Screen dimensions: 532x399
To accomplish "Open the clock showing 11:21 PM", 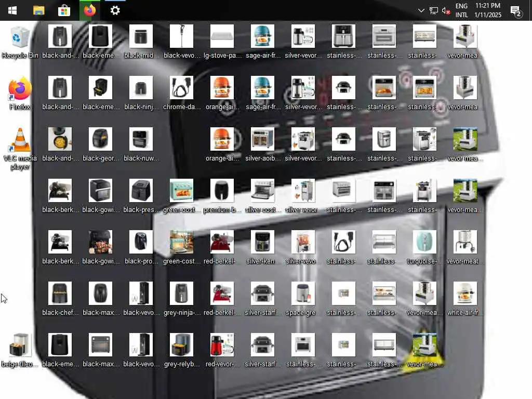I will 487,10.
